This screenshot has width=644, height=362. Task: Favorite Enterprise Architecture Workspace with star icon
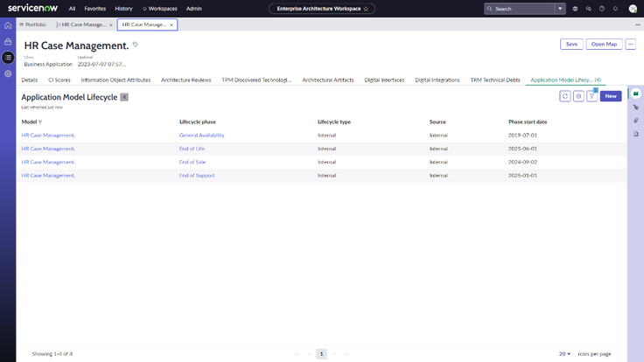[366, 9]
